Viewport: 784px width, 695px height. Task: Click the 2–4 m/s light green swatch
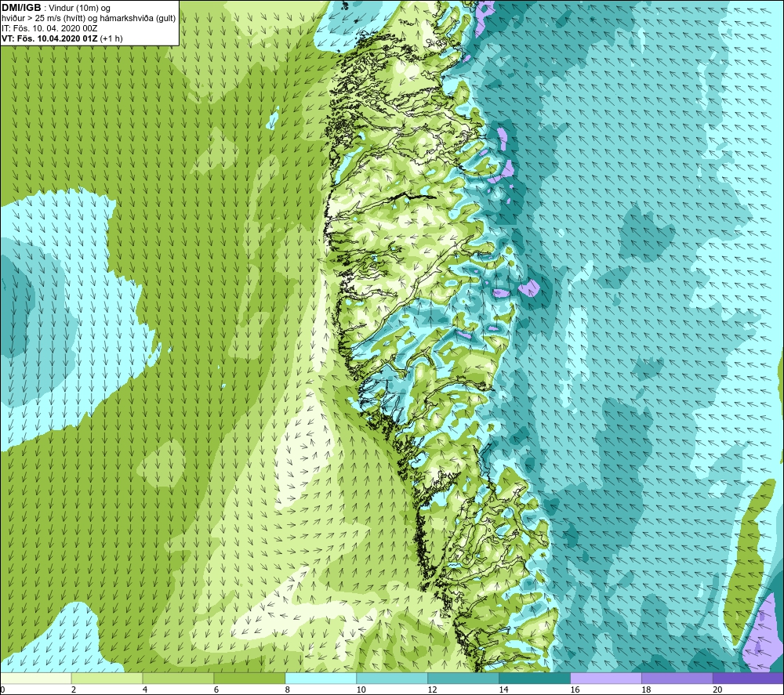click(x=107, y=678)
